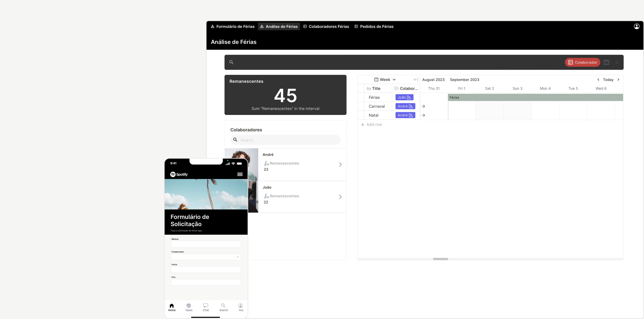644x319 pixels.
Task: Expand André's collaborator details chevron
Action: (340, 165)
